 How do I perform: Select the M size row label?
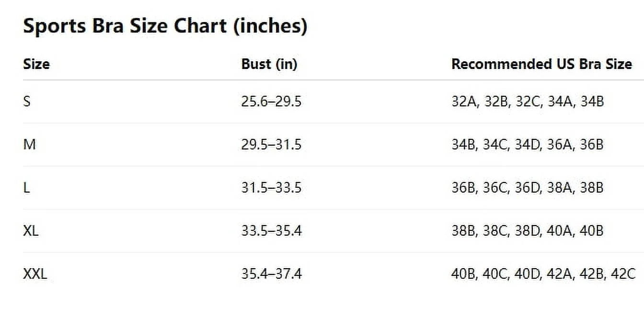tap(29, 145)
